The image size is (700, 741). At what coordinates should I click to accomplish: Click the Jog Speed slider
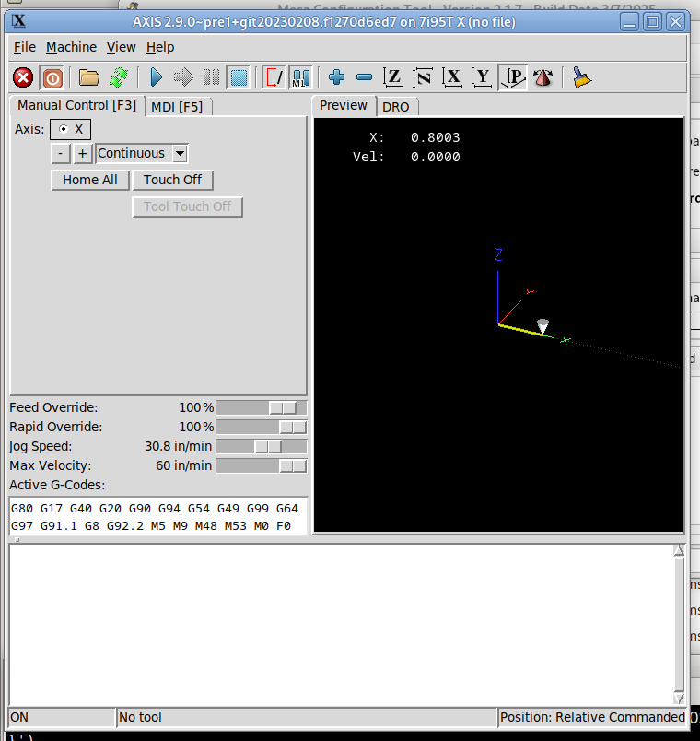[x=262, y=447]
